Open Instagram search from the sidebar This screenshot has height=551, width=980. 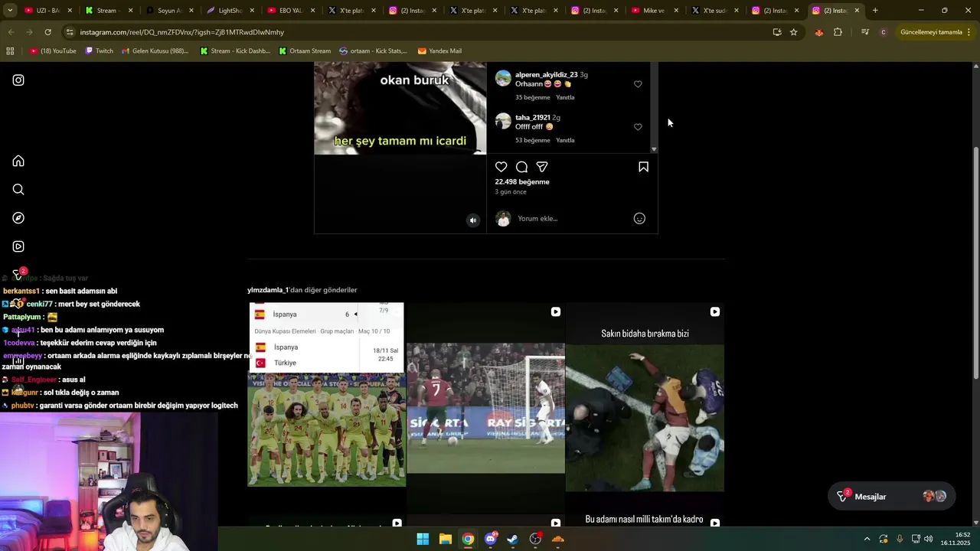tap(18, 190)
